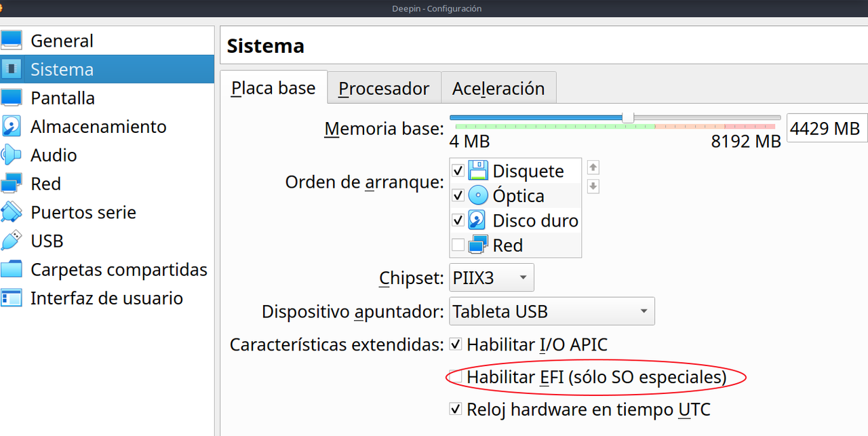Select USB label in sidebar

click(47, 241)
